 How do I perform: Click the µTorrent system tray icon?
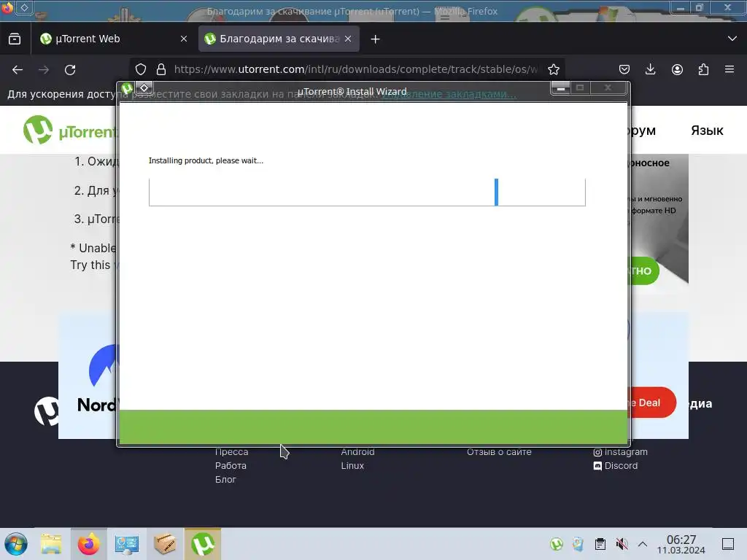557,544
